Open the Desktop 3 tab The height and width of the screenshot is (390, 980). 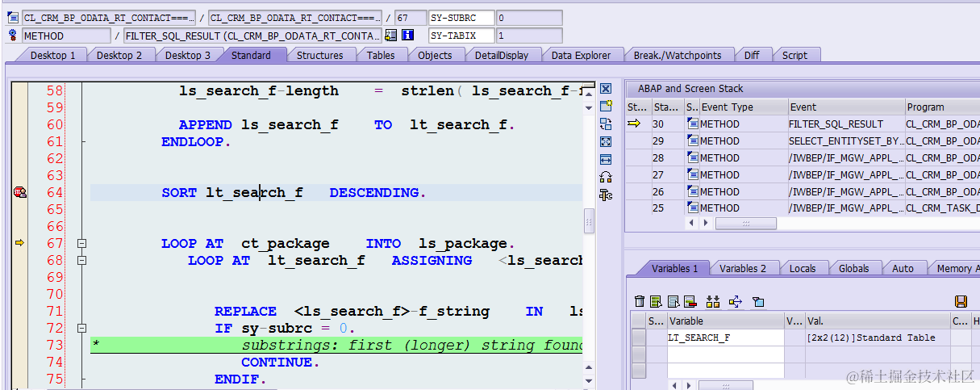[188, 55]
